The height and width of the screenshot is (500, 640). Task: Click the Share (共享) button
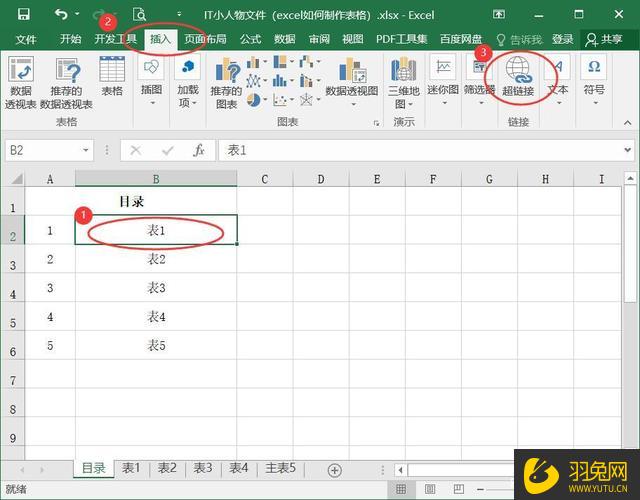pos(604,39)
